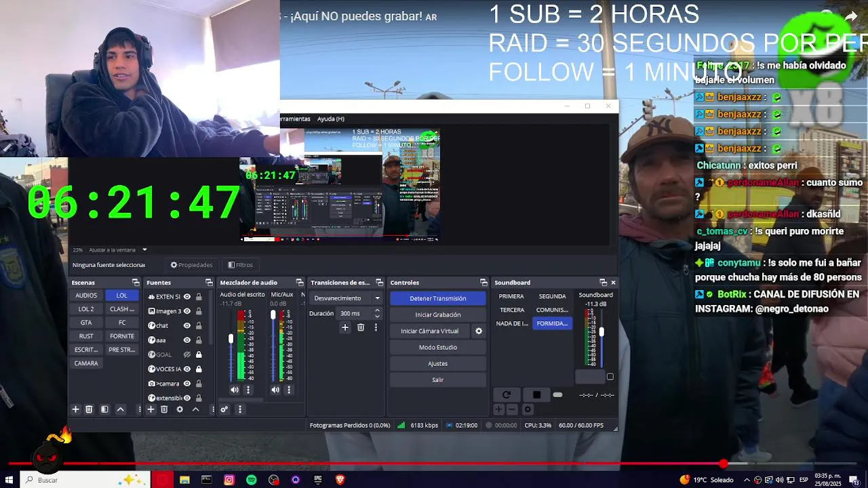Delete transition with trash icon
This screenshot has width=868, height=488.
[x=361, y=327]
